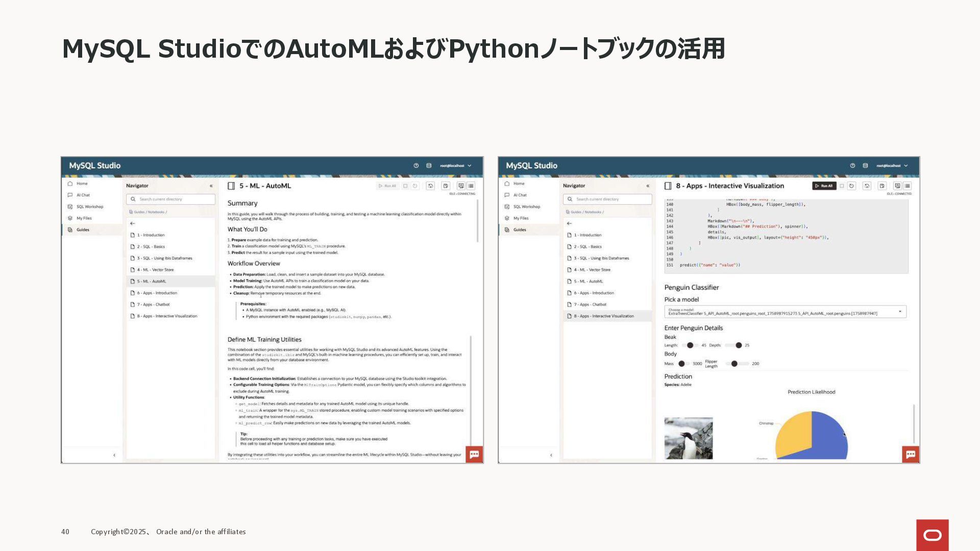Collapse the Navigator panel in left window
Screen dimensions: 980x551
(x=211, y=186)
